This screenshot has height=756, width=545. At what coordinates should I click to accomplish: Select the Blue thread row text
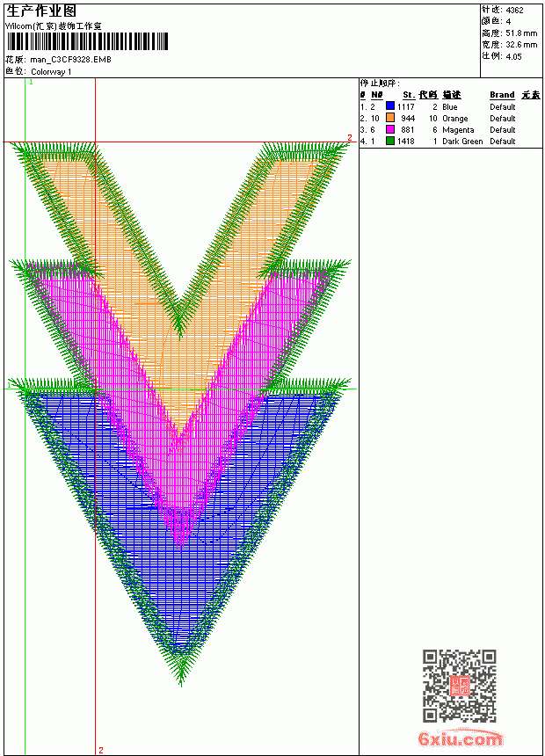tap(438, 106)
